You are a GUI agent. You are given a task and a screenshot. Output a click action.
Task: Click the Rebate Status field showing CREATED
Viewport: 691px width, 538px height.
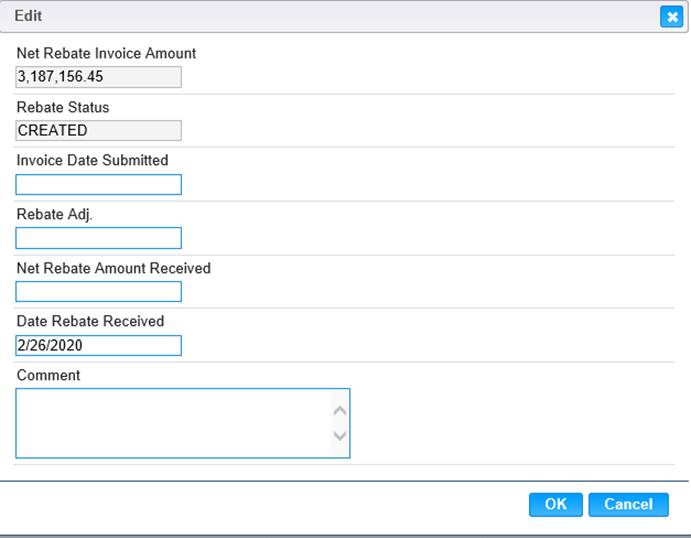point(98,130)
